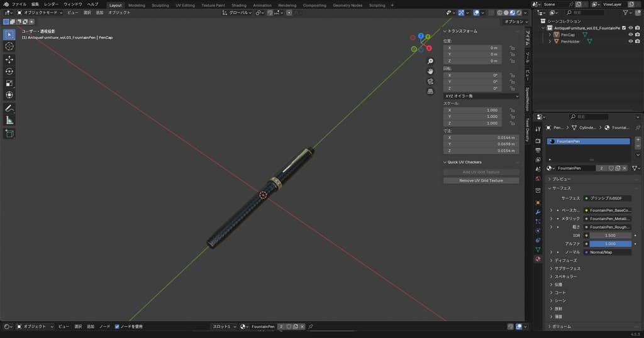Select the Scale tool in the toolbar
The width and height of the screenshot is (644, 338).
pyautogui.click(x=9, y=83)
